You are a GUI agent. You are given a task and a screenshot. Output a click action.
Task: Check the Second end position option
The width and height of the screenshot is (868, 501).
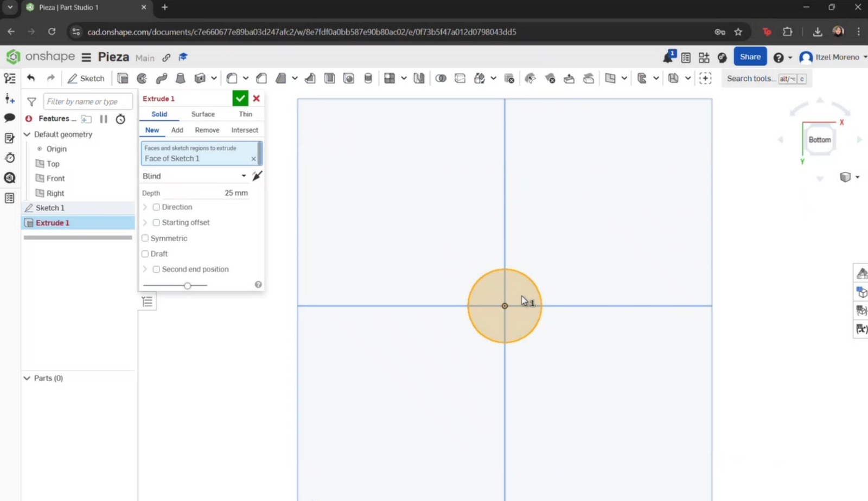pos(156,269)
